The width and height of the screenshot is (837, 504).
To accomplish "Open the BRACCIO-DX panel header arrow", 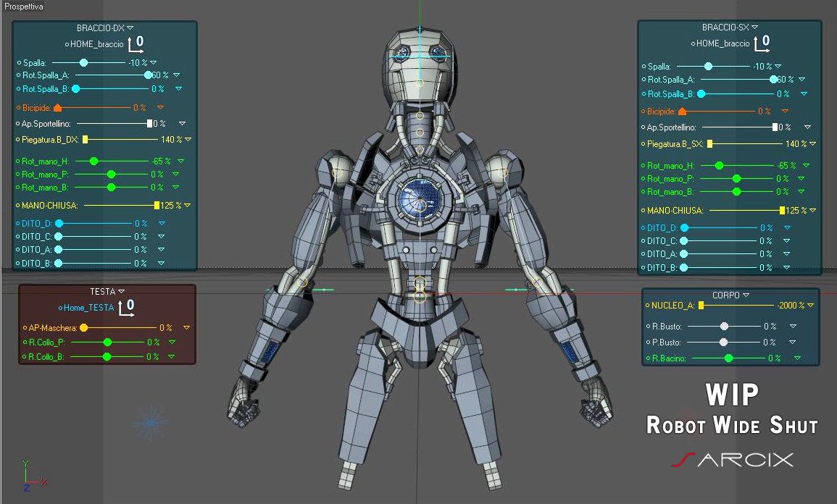I will pos(130,28).
